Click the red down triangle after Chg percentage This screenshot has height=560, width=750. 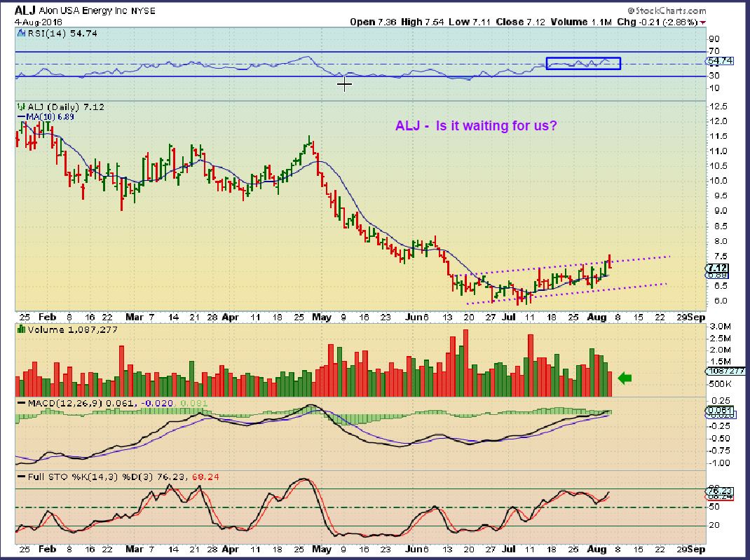(x=702, y=22)
